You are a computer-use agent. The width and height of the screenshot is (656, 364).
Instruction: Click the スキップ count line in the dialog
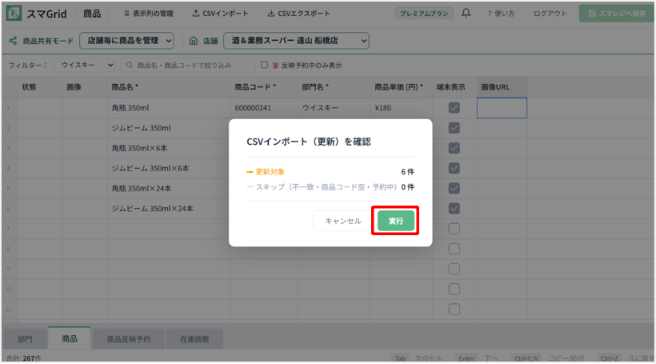[331, 187]
